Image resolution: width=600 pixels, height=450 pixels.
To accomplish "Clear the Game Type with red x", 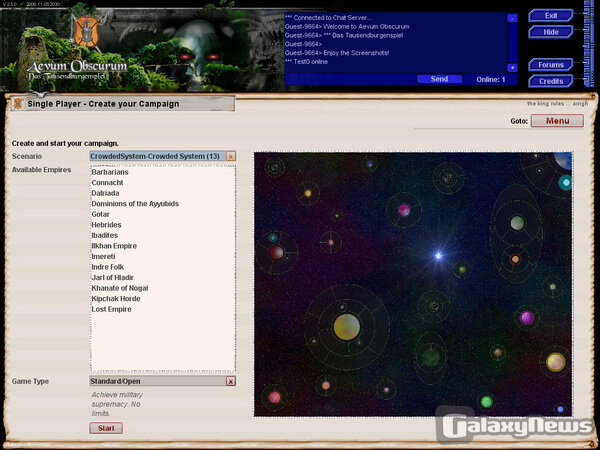I will click(x=231, y=381).
